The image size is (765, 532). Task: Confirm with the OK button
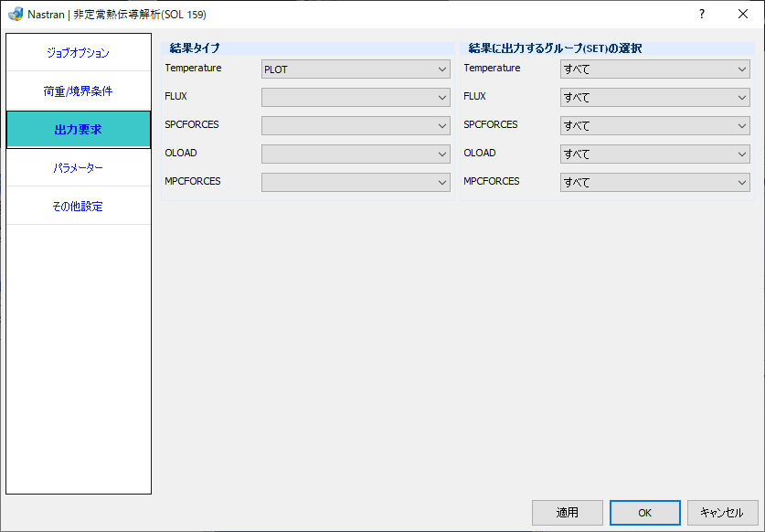645,513
